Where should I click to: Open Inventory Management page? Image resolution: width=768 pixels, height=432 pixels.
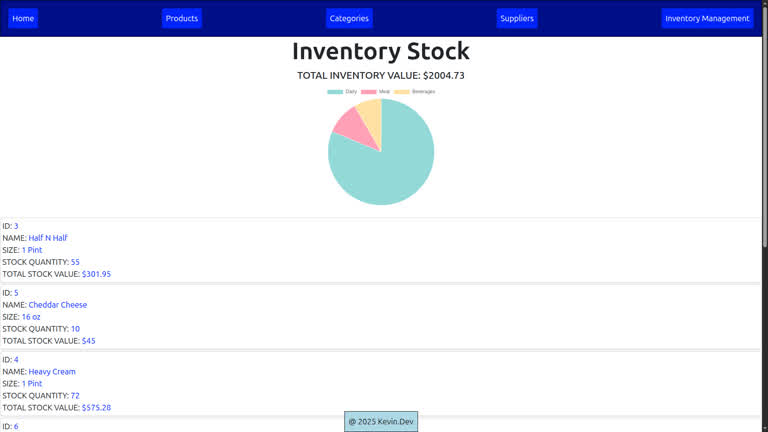pos(707,19)
